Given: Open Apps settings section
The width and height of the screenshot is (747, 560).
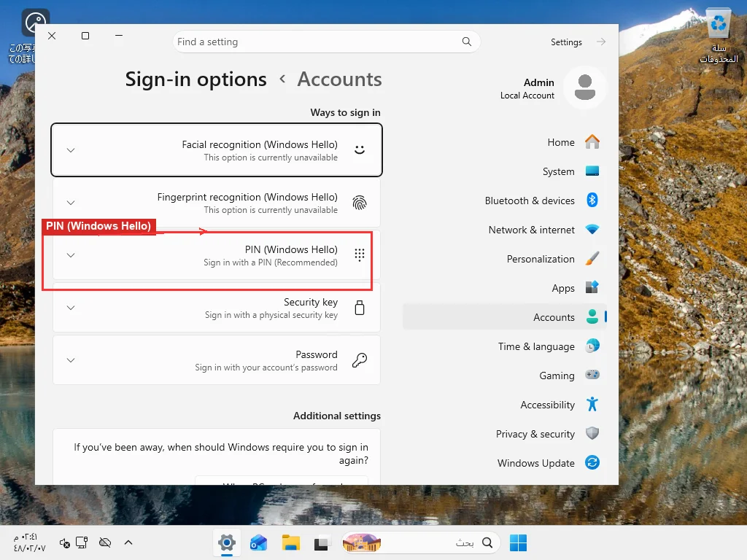Looking at the screenshot, I should [505, 287].
